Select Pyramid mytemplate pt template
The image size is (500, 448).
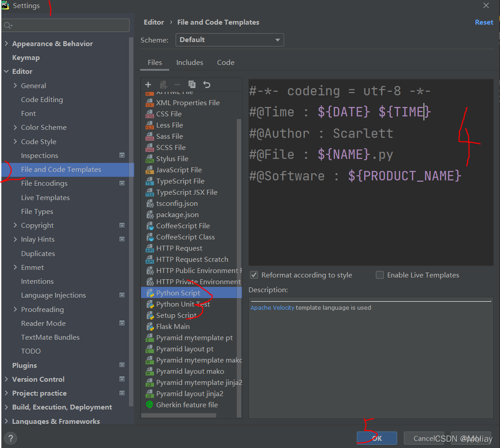[194, 337]
